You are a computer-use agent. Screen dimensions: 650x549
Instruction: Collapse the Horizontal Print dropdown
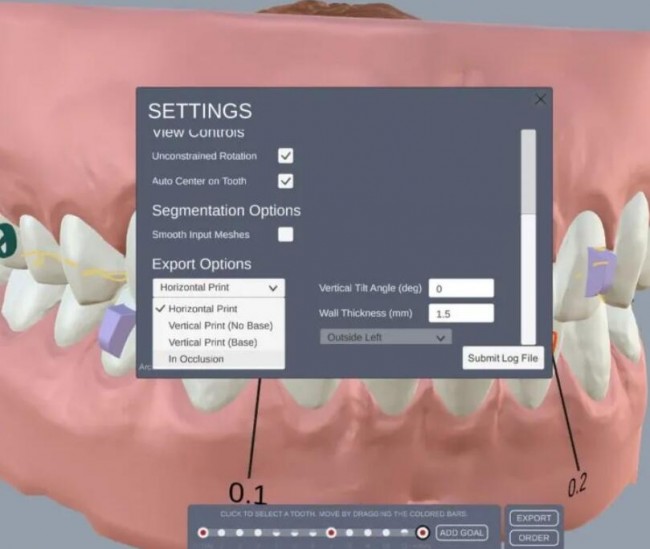coord(218,287)
